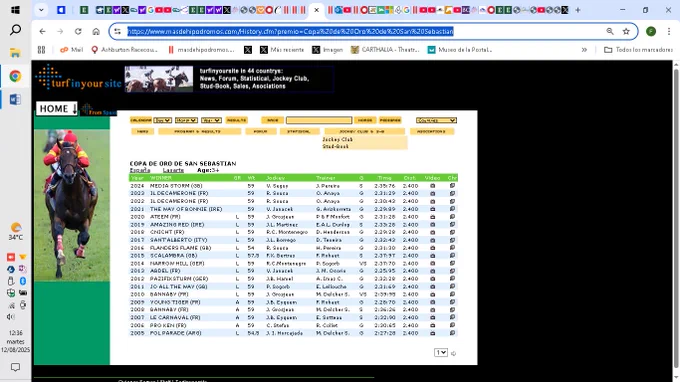Open Todos los marcadores folder

coord(638,50)
